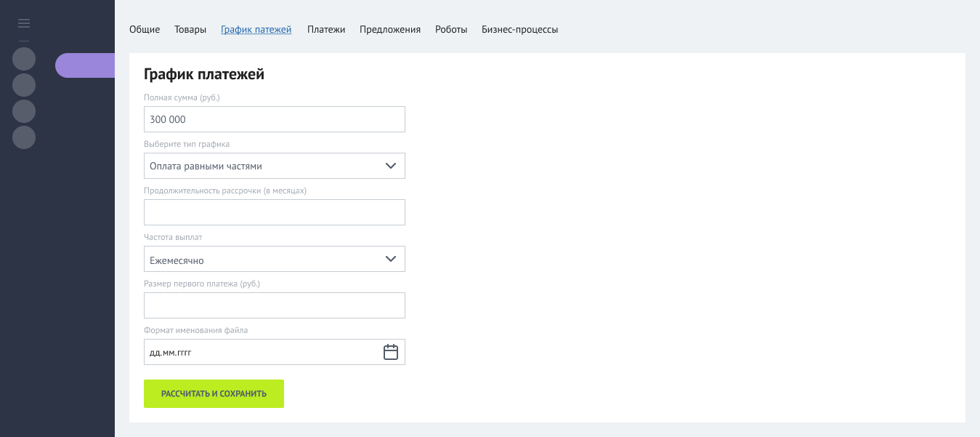Focus the installment duration in months field

pyautogui.click(x=274, y=212)
